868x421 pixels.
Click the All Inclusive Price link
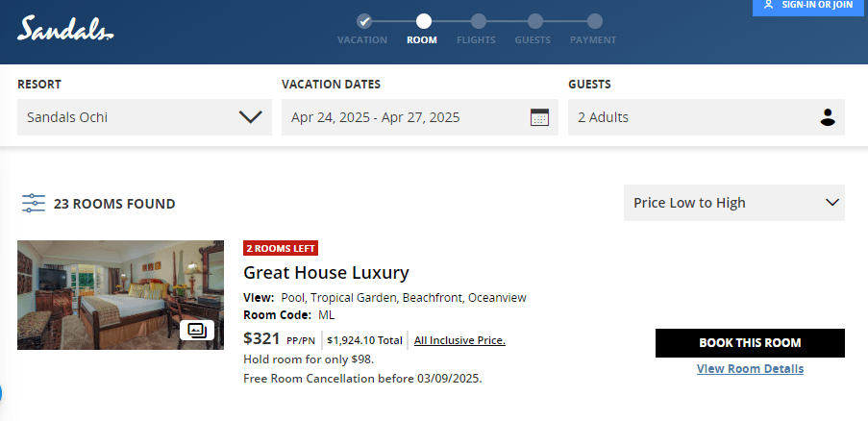point(459,339)
